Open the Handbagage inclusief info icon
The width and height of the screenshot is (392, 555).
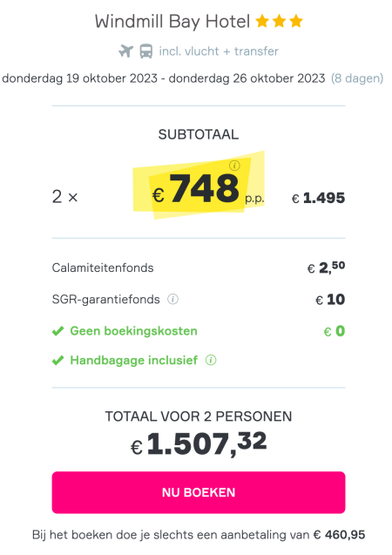(211, 361)
